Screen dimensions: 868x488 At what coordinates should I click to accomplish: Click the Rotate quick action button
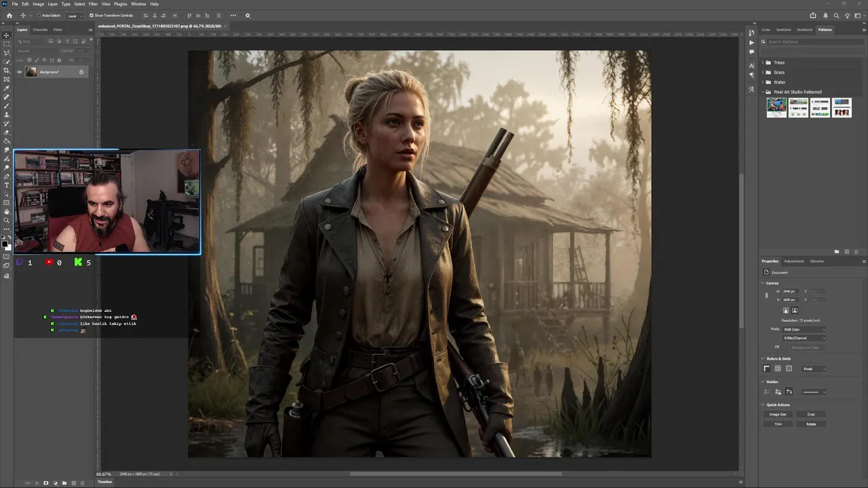click(811, 424)
